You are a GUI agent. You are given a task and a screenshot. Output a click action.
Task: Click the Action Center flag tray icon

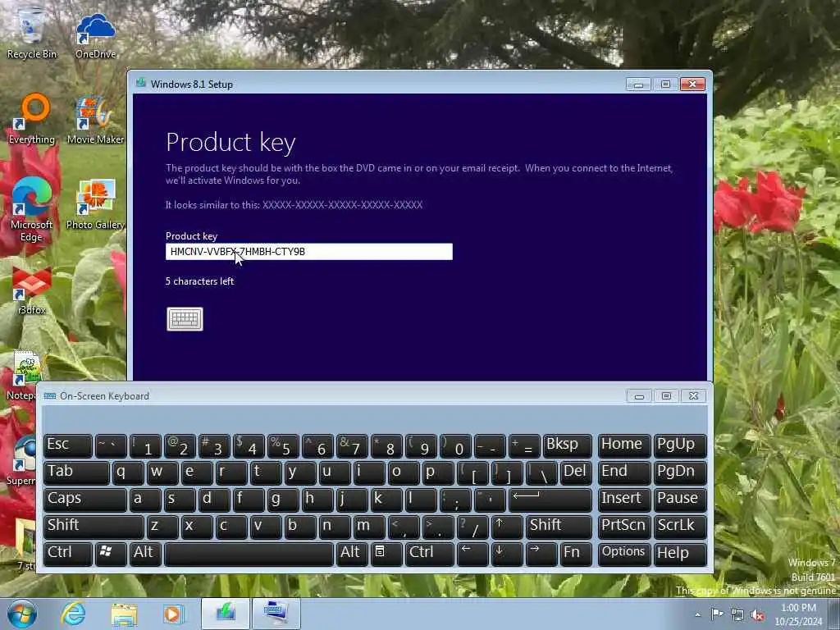coord(717,614)
